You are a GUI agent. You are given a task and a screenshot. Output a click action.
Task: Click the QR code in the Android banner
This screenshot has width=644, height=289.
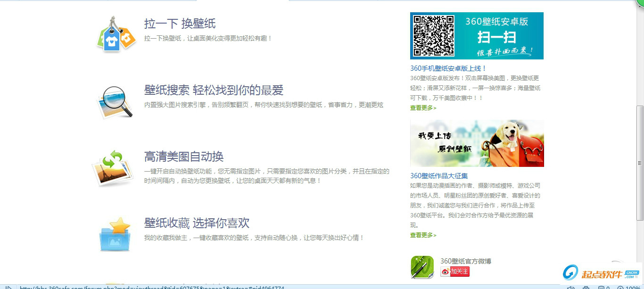[434, 36]
